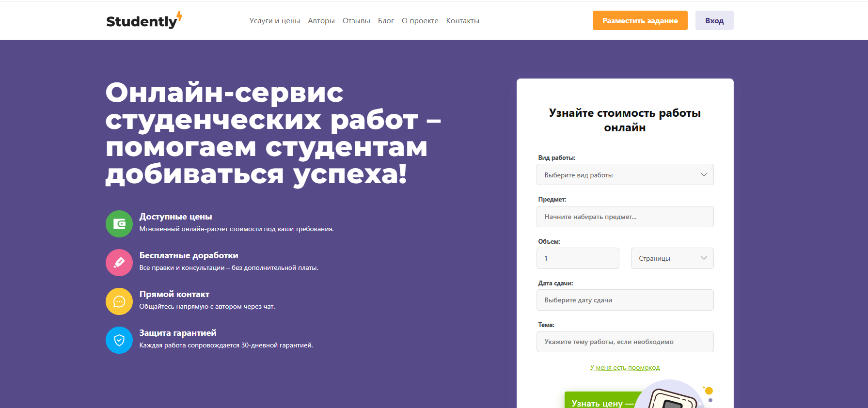This screenshot has height=408, width=868.
Task: Click the yellow chat bubble icon
Action: [119, 301]
